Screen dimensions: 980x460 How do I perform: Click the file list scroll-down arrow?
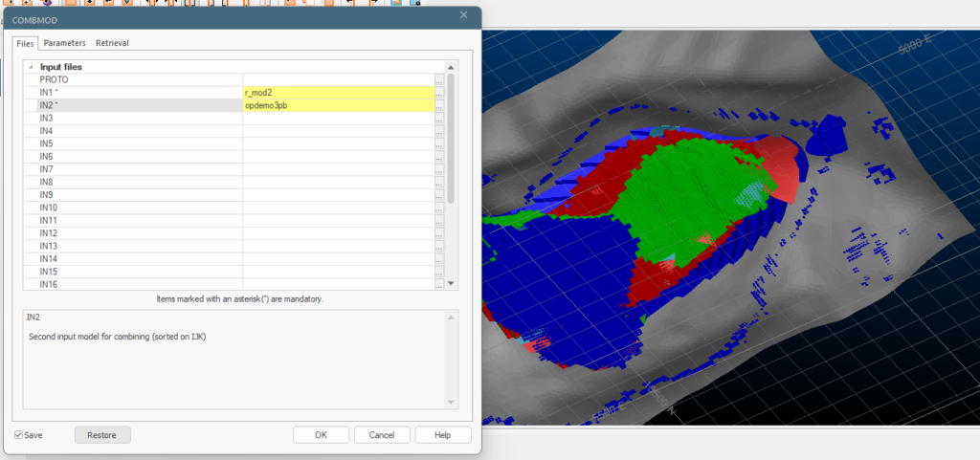[x=451, y=284]
